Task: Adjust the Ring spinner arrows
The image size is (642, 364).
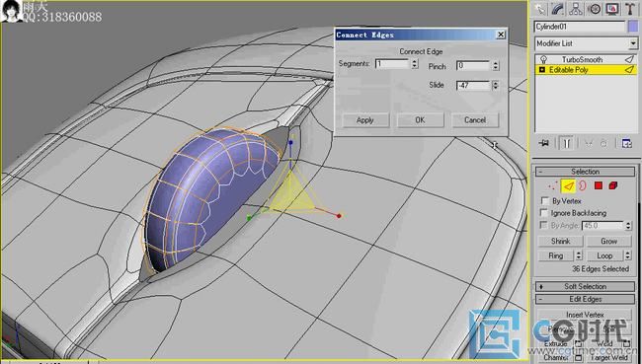Action: coord(579,255)
